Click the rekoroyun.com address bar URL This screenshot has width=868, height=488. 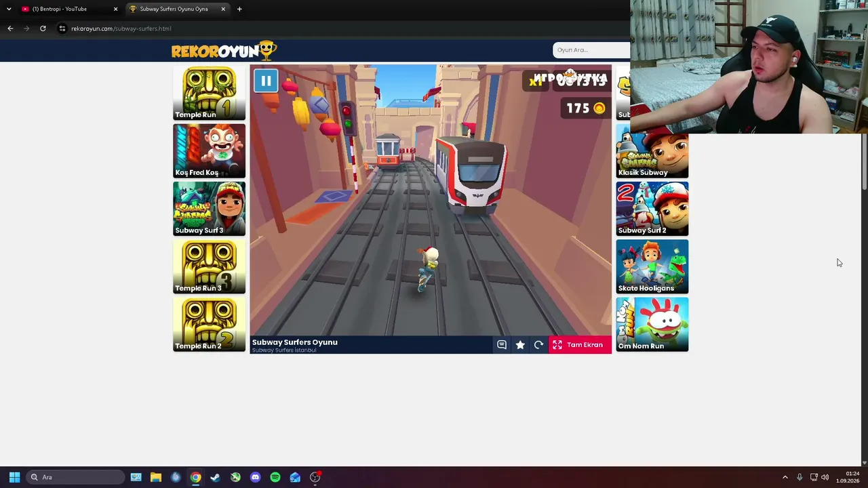pos(121,28)
